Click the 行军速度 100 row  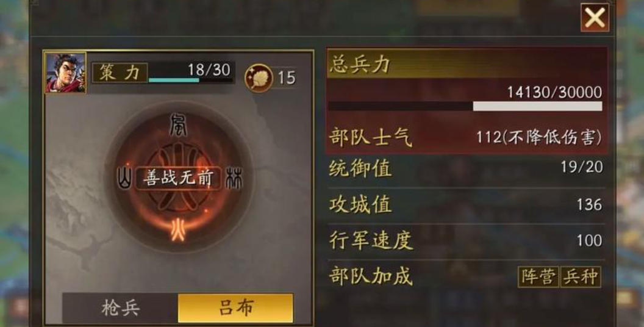tap(467, 241)
